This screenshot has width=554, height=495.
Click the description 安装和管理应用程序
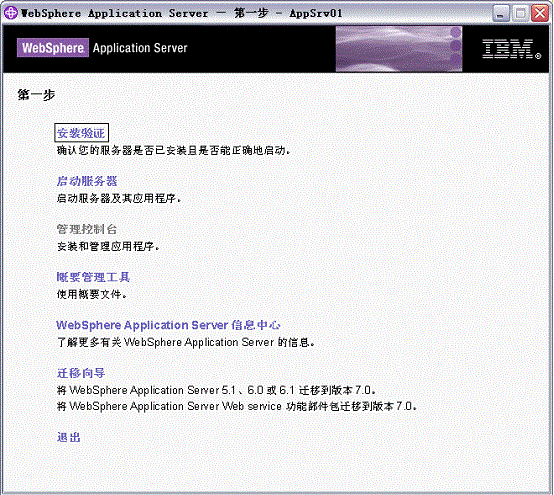coord(108,246)
